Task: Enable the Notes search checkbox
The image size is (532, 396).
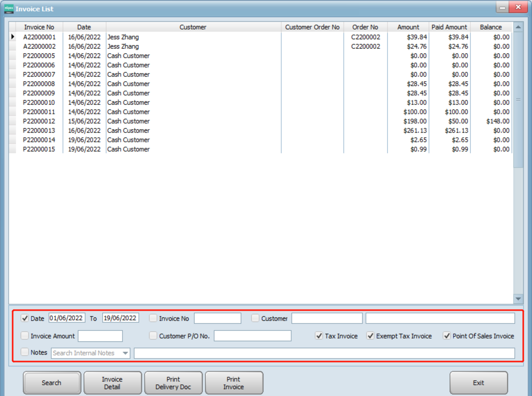Action: click(25, 353)
